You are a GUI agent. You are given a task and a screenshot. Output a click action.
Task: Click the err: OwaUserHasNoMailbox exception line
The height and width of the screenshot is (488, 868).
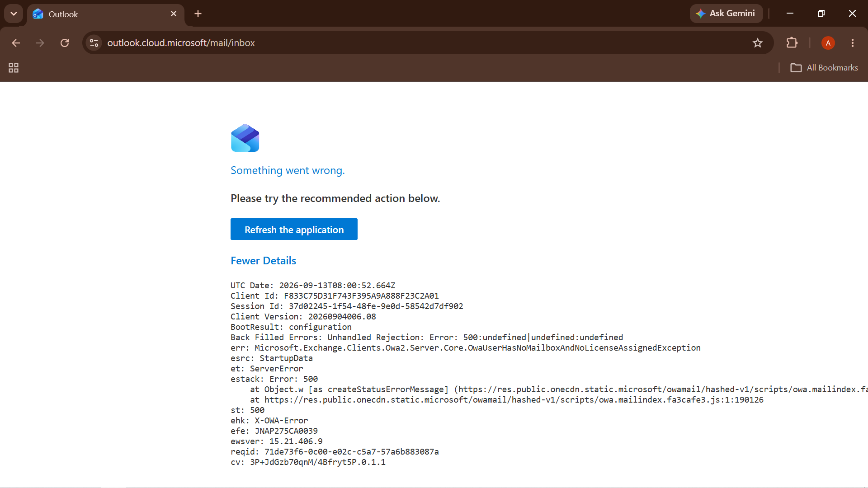click(x=466, y=348)
